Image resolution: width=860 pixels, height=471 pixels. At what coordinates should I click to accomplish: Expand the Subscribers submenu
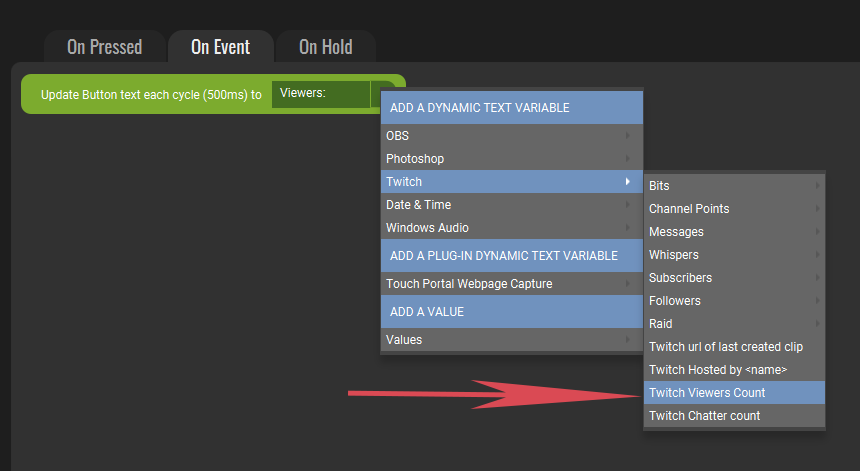click(734, 277)
